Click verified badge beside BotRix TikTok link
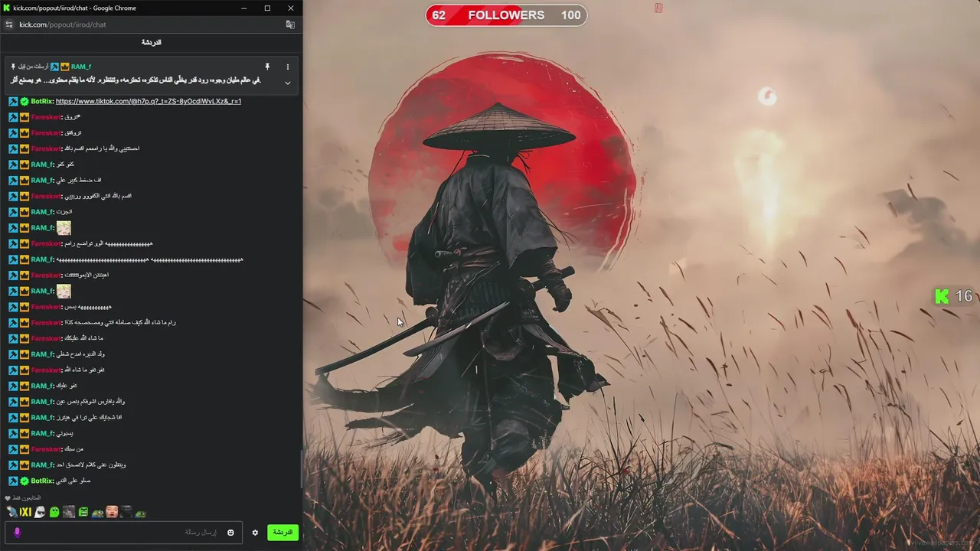This screenshot has width=980, height=551. coord(24,101)
